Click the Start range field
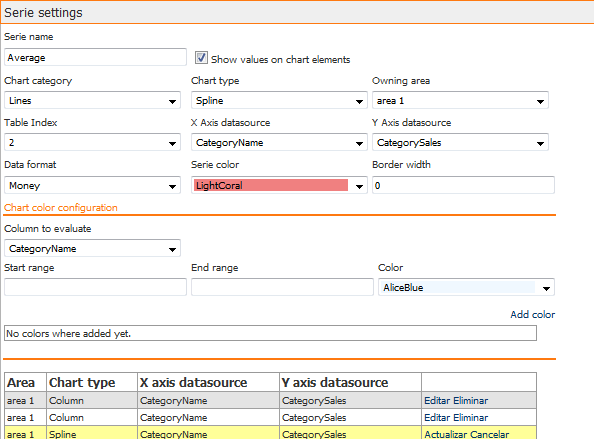Viewport: 594px width, 439px height. 95,287
